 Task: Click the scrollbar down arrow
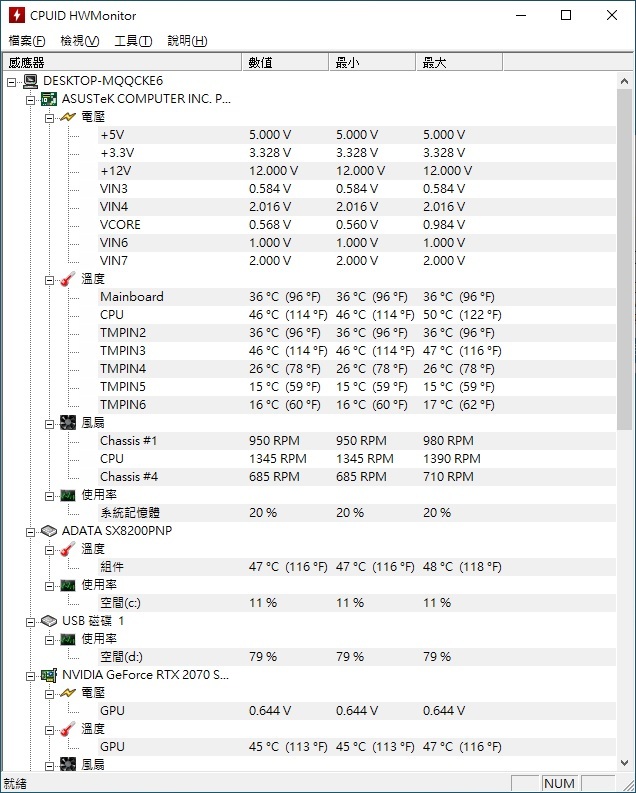click(624, 763)
